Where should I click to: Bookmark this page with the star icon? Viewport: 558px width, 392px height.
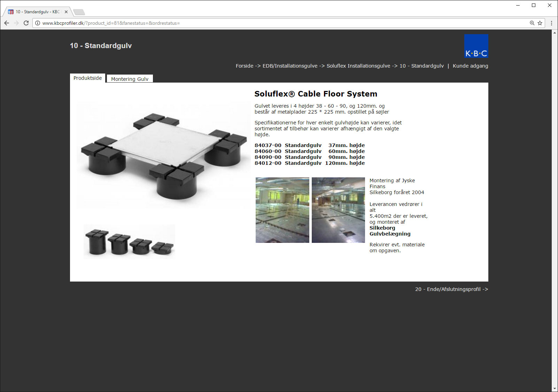(x=540, y=23)
